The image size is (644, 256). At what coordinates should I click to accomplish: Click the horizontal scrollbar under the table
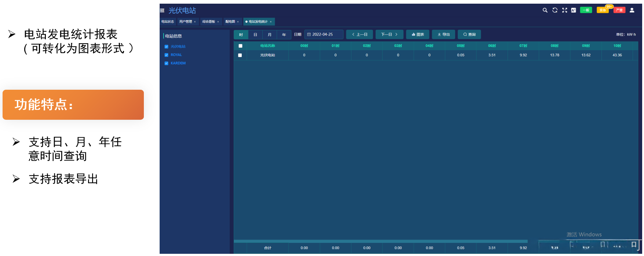pos(381,241)
